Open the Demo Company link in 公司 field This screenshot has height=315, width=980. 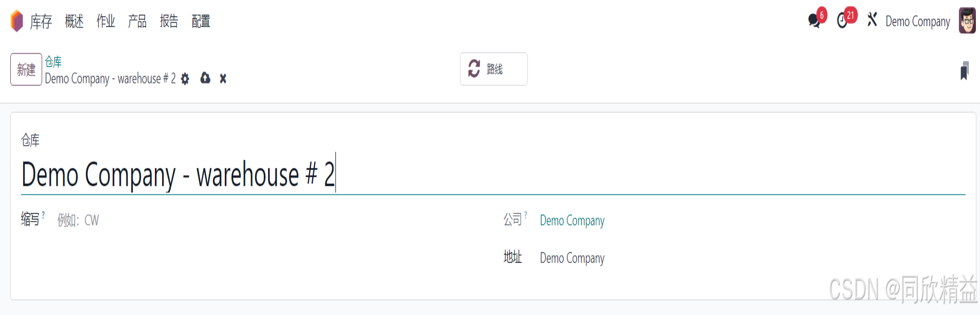[572, 220]
